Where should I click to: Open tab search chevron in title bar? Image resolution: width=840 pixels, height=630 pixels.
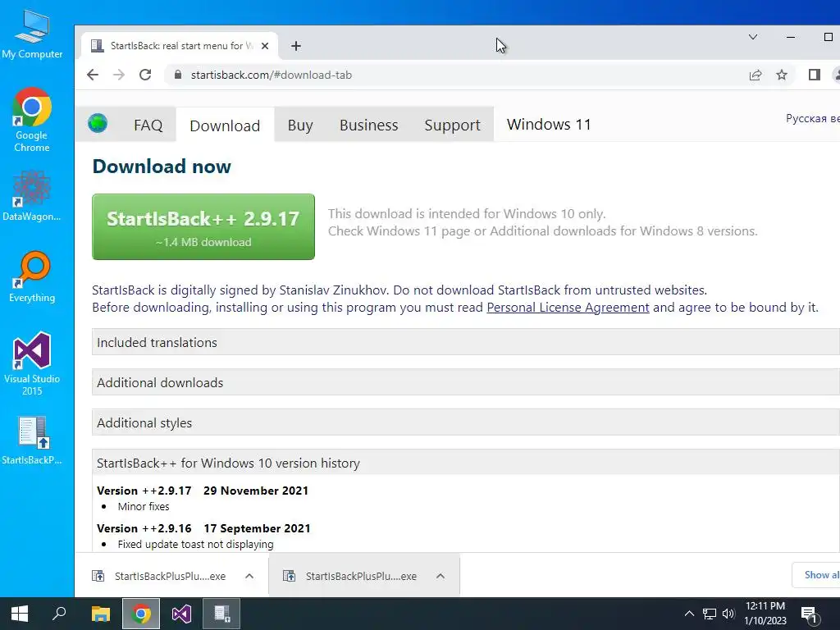[x=753, y=37]
